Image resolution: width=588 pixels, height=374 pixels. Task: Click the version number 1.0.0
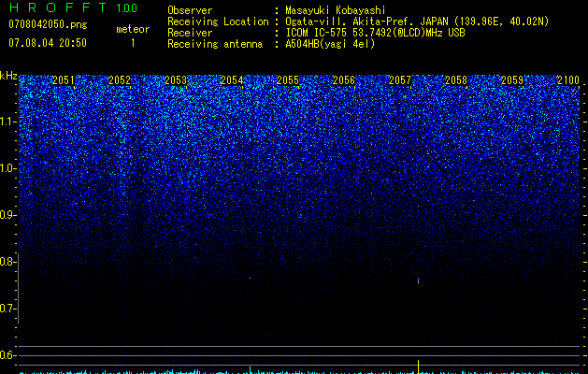pyautogui.click(x=126, y=7)
